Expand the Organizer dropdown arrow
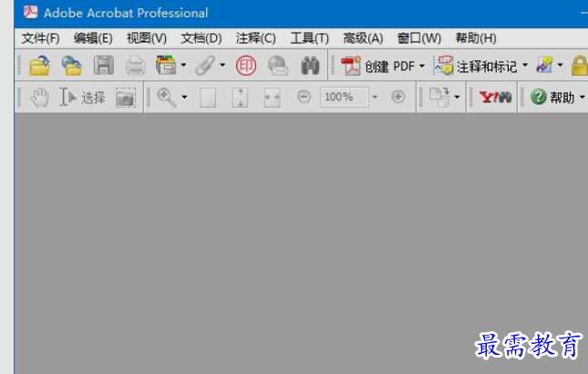Image resolution: width=588 pixels, height=374 pixels. point(183,66)
